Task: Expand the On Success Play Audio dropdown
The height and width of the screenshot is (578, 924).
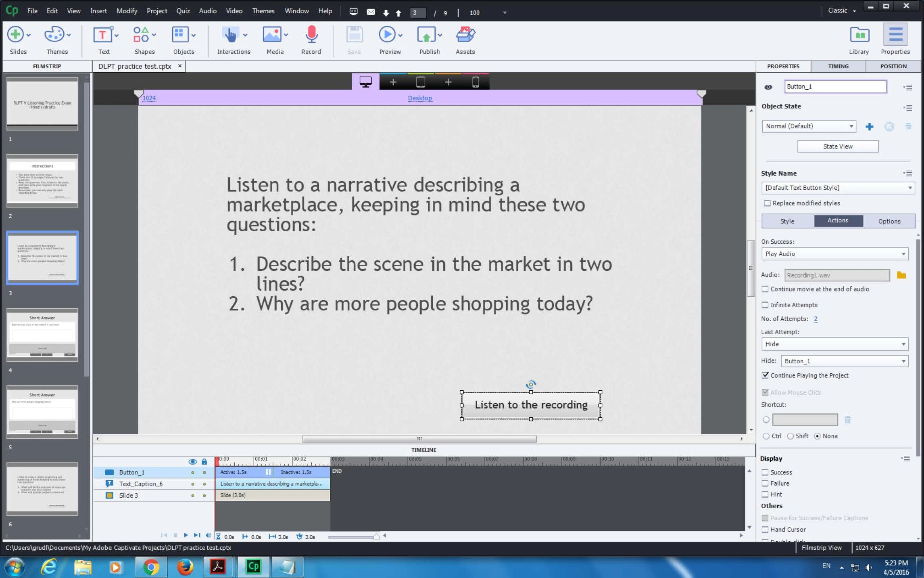Action: [834, 254]
